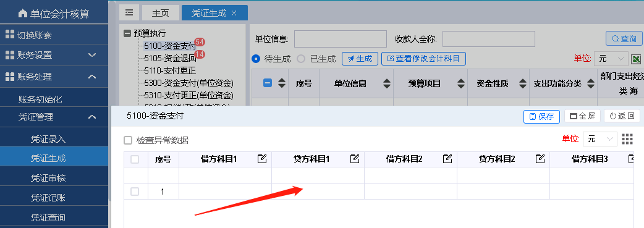Select 5310-支付更正(单位资金) tree item

[189, 96]
